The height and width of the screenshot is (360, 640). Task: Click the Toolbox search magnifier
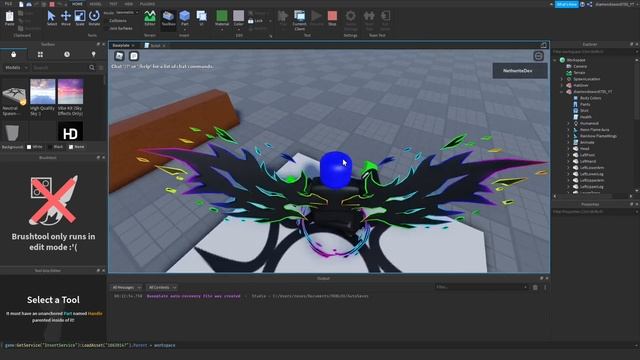click(x=92, y=67)
